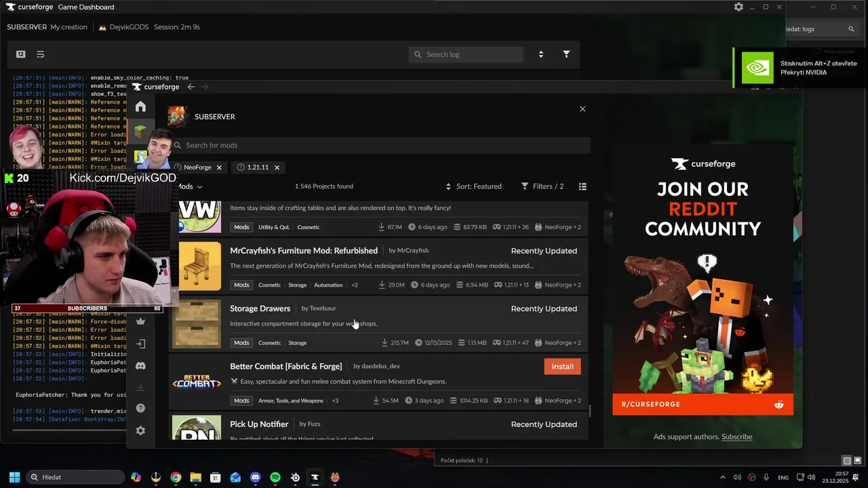Open CurseForge home in the sidebar
The image size is (868, 488).
click(x=140, y=107)
